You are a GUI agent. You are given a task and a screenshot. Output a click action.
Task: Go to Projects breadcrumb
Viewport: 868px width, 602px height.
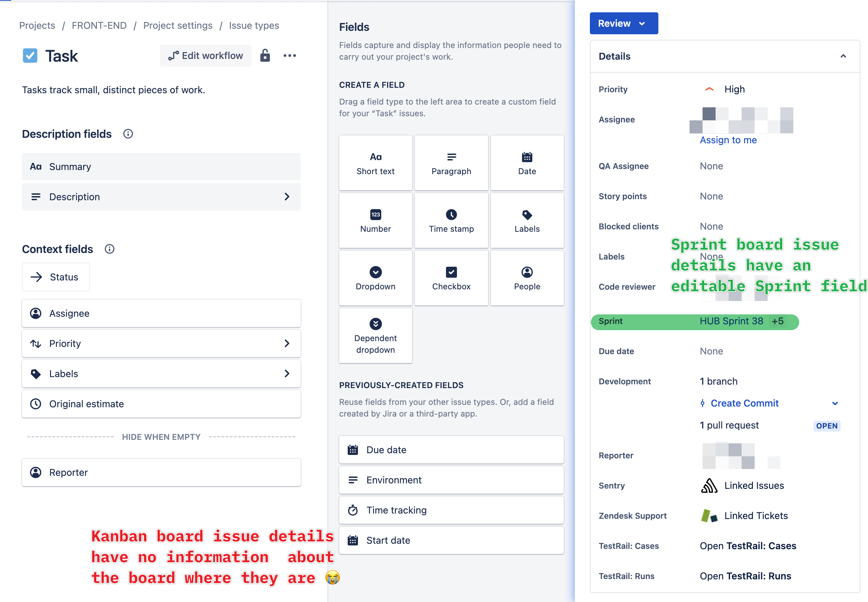click(37, 26)
